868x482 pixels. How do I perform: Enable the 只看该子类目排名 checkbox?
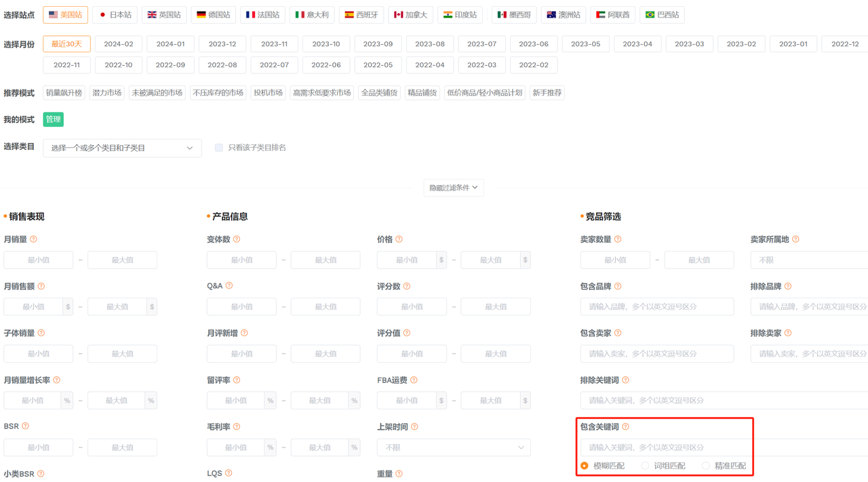tap(219, 148)
